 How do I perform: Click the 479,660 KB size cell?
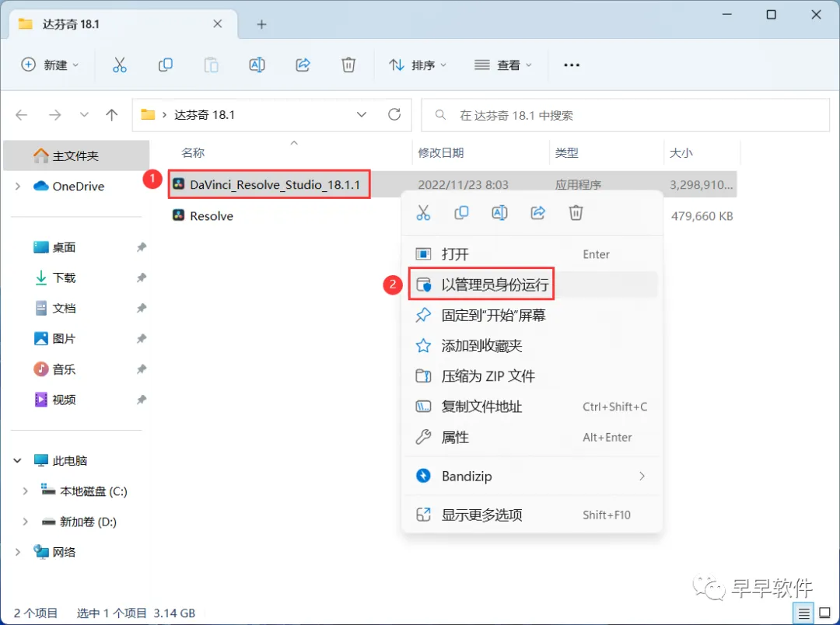coord(702,216)
